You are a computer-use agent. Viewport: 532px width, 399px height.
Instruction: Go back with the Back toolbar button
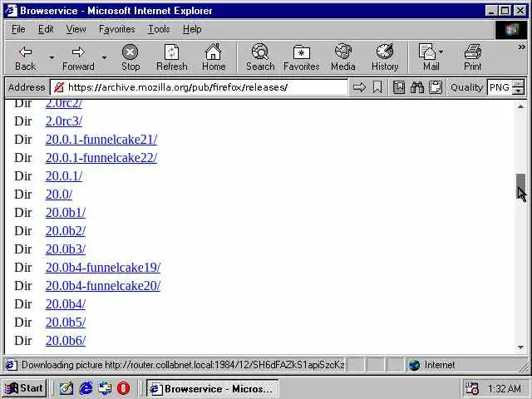(x=26, y=57)
